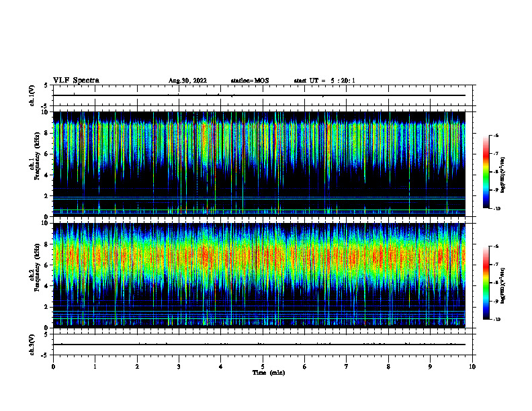
Task: Click the time axis tick label "0"
Action: click(53, 367)
